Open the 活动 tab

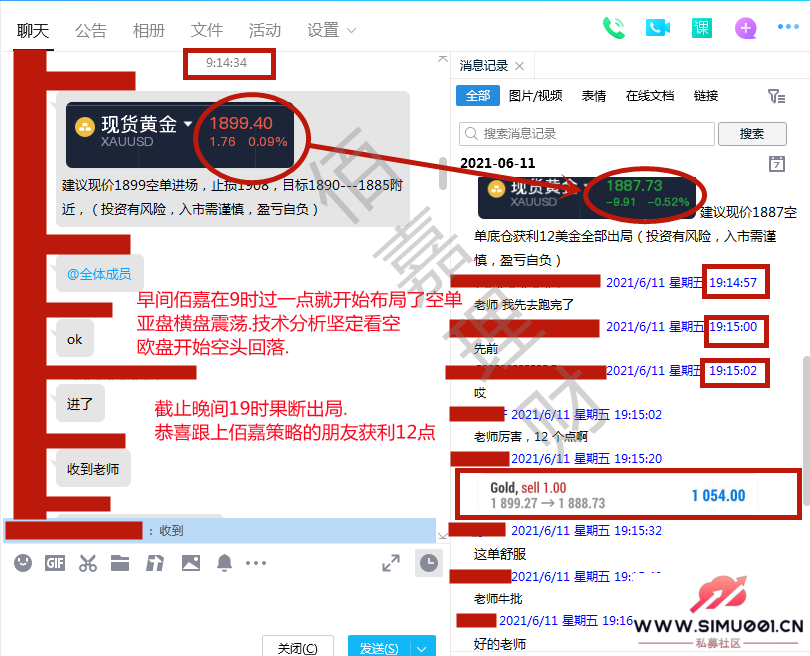[x=264, y=30]
